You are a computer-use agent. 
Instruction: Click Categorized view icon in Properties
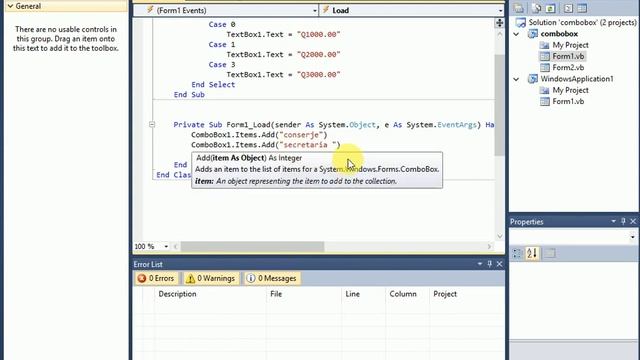click(517, 253)
